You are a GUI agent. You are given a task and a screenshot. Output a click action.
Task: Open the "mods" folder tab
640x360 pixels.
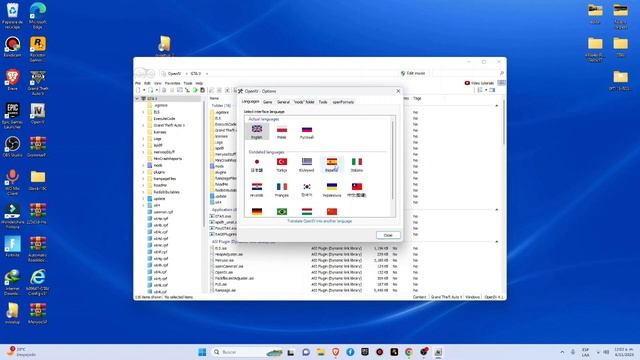304,102
